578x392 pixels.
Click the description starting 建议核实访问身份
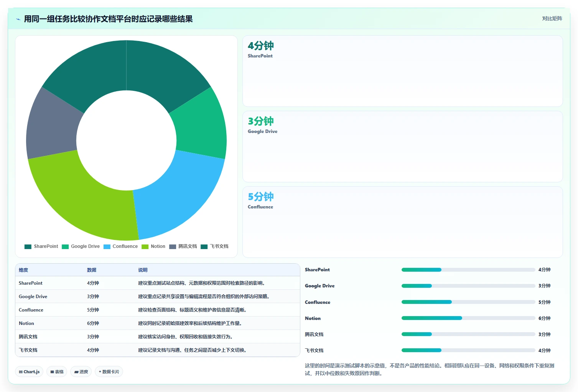pyautogui.click(x=186, y=337)
